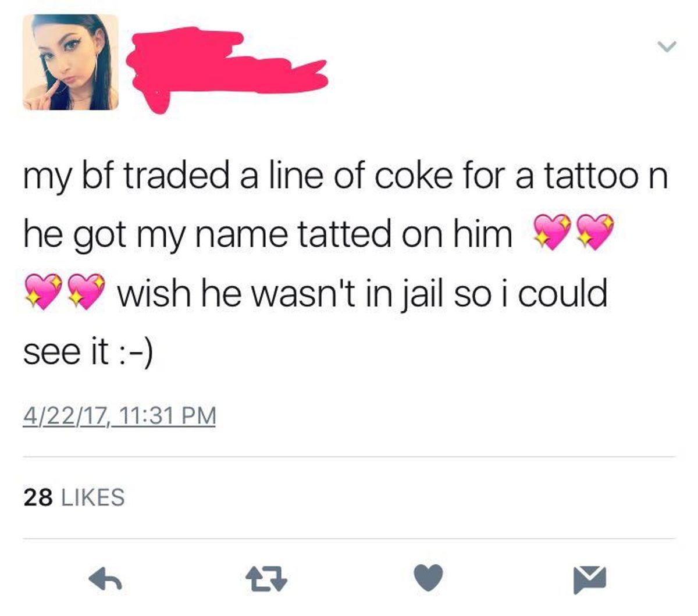Open the author's profile picture

click(70, 62)
